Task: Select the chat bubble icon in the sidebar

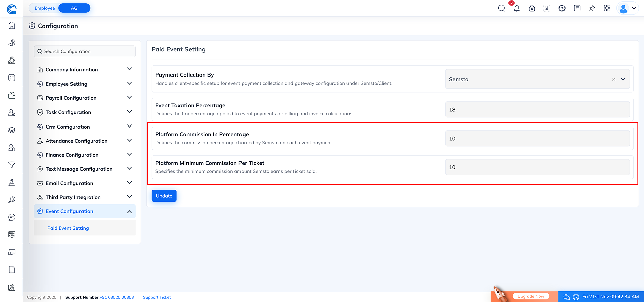Action: [x=12, y=217]
